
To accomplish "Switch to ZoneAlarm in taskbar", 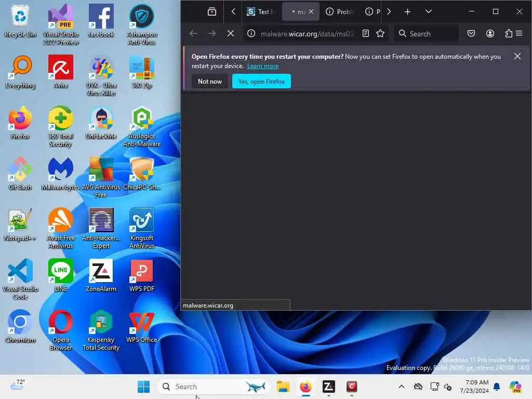I will 328,387.
